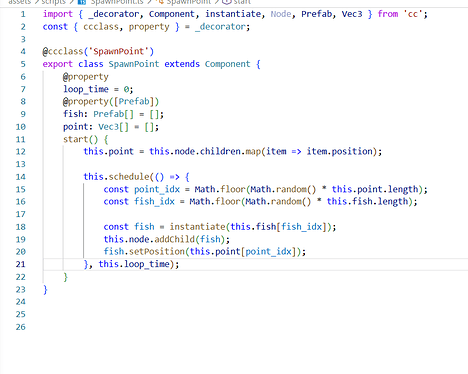Click 'Prefab' in the import list
The image size is (468, 374).
click(317, 14)
